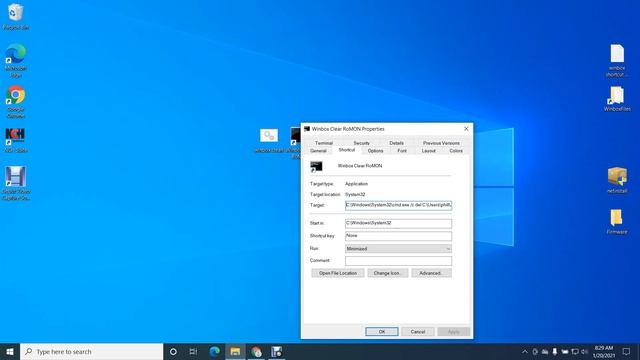The width and height of the screenshot is (640, 360).
Task: Click the Change Icon button
Action: [x=387, y=273]
